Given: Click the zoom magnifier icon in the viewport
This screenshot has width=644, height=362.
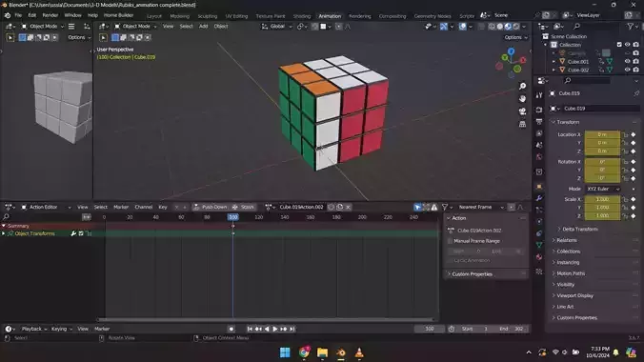Looking at the screenshot, I should pyautogui.click(x=522, y=87).
